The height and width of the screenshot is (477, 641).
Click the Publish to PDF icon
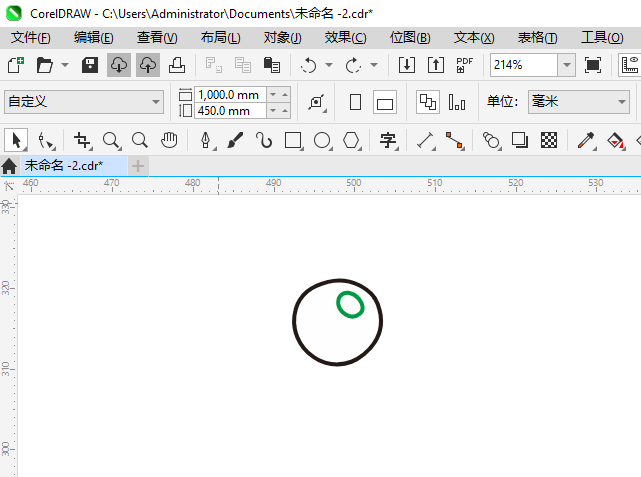pos(464,65)
